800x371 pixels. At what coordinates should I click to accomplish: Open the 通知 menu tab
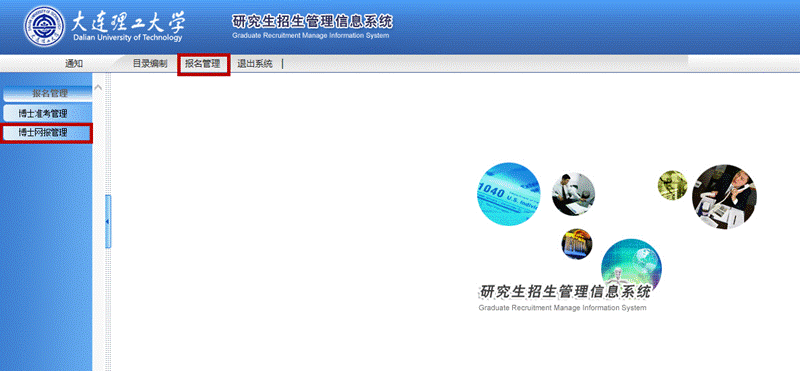click(x=74, y=64)
